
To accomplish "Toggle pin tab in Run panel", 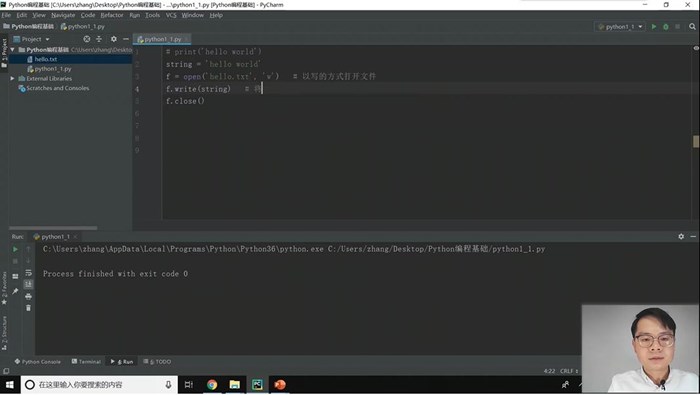I will tap(15, 291).
